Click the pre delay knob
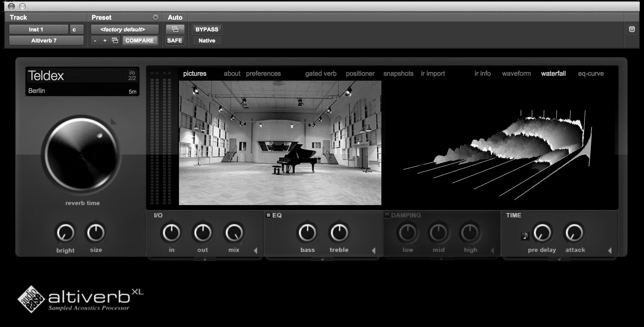The height and width of the screenshot is (327, 644). [x=542, y=233]
